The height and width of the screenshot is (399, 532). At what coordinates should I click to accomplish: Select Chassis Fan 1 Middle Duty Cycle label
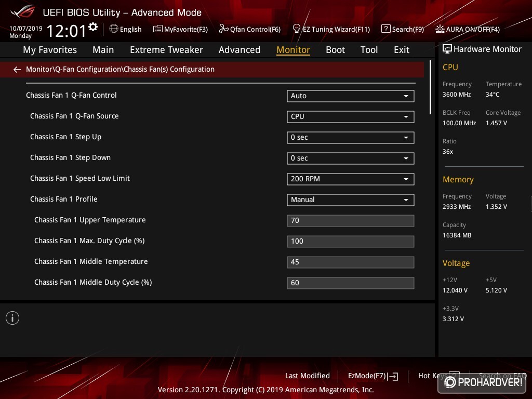[93, 282]
